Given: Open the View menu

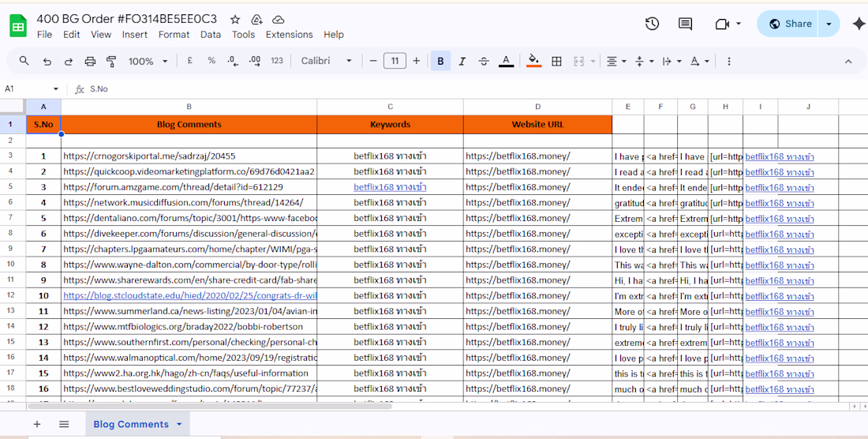Looking at the screenshot, I should [101, 34].
